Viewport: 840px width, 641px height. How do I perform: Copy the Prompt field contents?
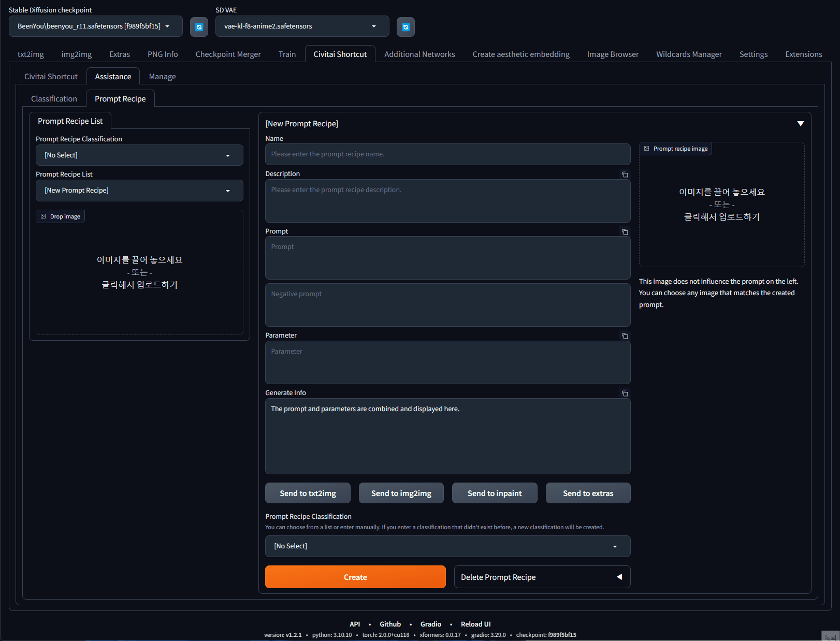tap(625, 232)
